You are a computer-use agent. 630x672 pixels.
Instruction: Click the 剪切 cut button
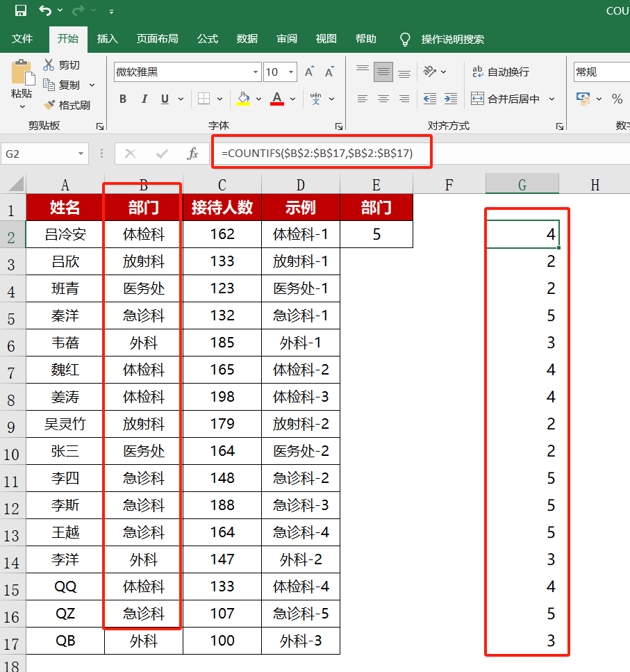62,65
